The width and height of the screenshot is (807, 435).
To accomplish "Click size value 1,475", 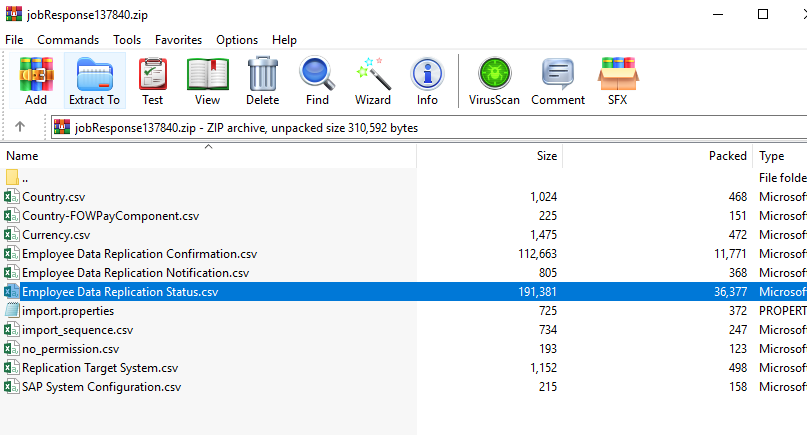I will click(543, 235).
